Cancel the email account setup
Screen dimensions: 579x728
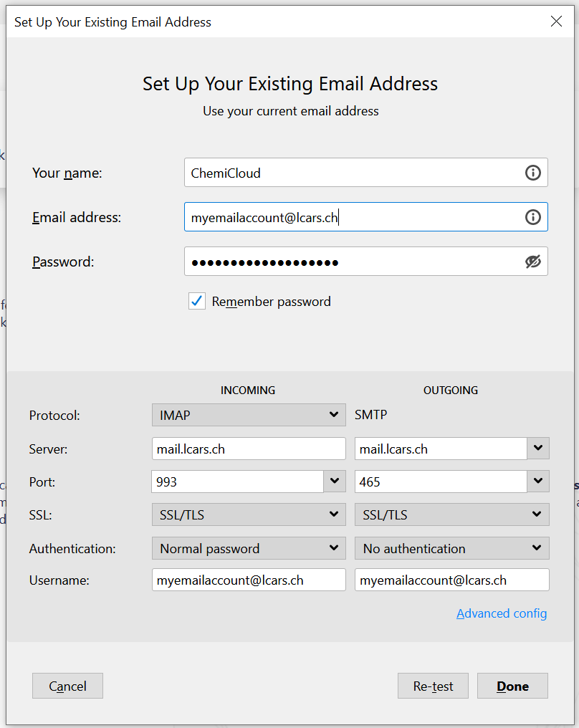coord(67,686)
